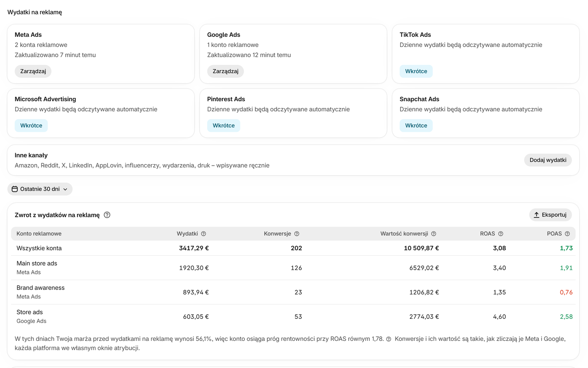Click the 'Inne kanały' heading
Screen dimensions: 588x368
point(31,155)
